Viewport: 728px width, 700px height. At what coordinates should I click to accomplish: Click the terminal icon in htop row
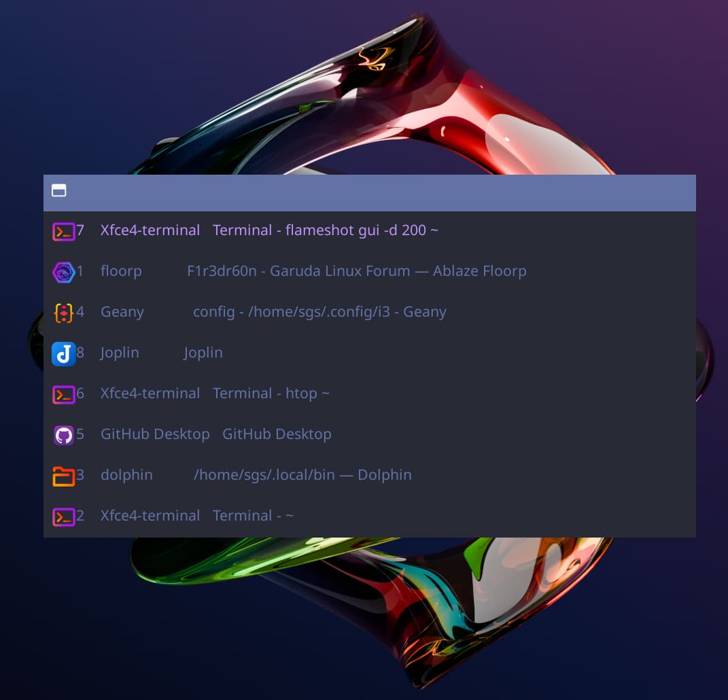pos(64,395)
